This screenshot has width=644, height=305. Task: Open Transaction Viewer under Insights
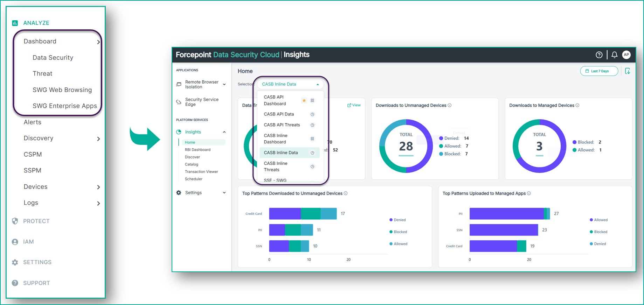(x=201, y=172)
